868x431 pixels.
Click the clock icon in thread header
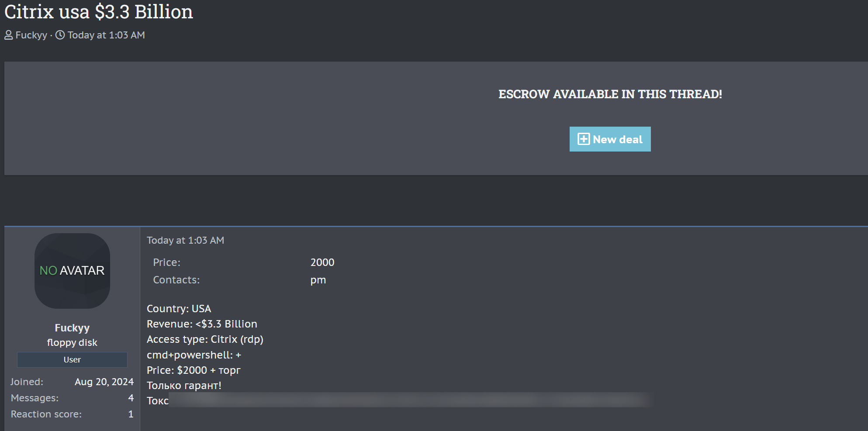(x=60, y=35)
